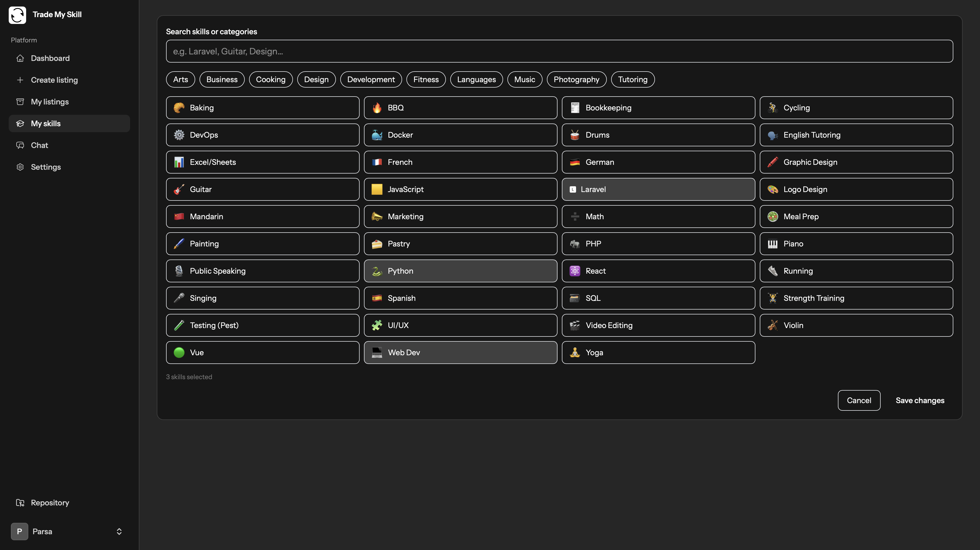This screenshot has width=980, height=550.
Task: Click the Chat bubble icon
Action: click(x=20, y=145)
